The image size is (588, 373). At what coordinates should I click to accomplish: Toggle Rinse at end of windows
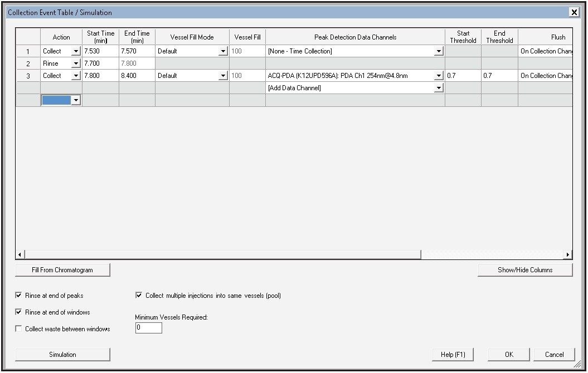[x=19, y=312]
